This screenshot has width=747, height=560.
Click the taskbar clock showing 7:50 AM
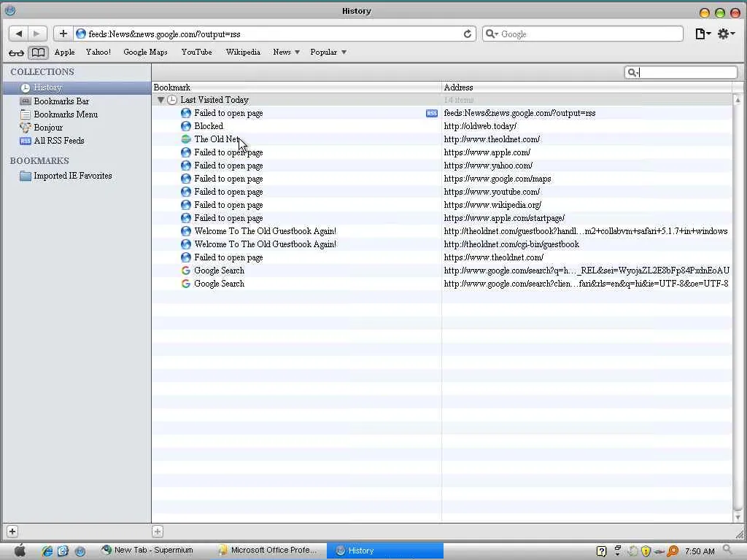click(700, 551)
